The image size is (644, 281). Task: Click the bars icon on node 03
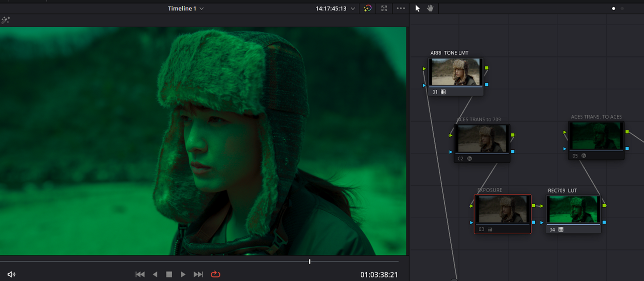click(x=490, y=229)
